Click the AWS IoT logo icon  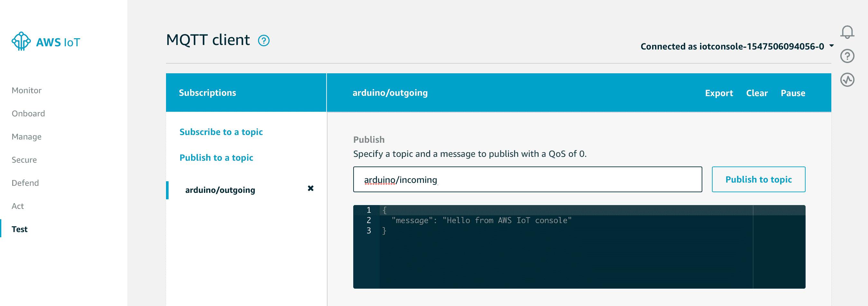21,42
